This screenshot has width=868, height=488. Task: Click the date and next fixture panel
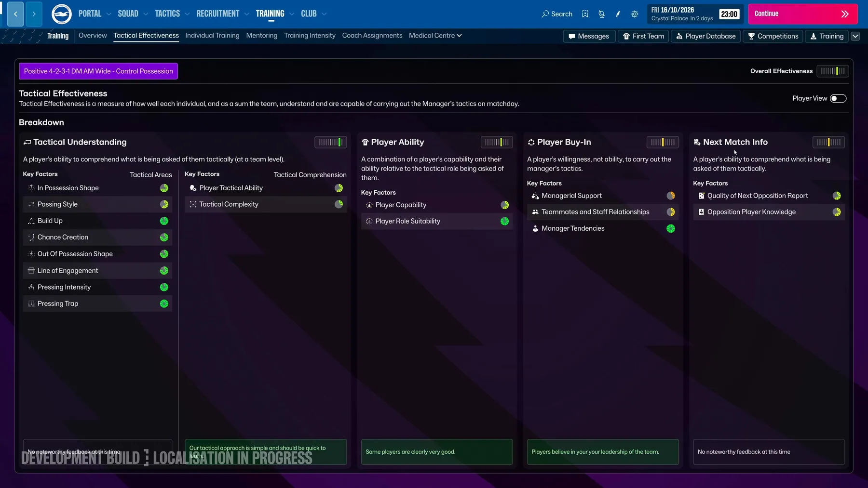694,14
